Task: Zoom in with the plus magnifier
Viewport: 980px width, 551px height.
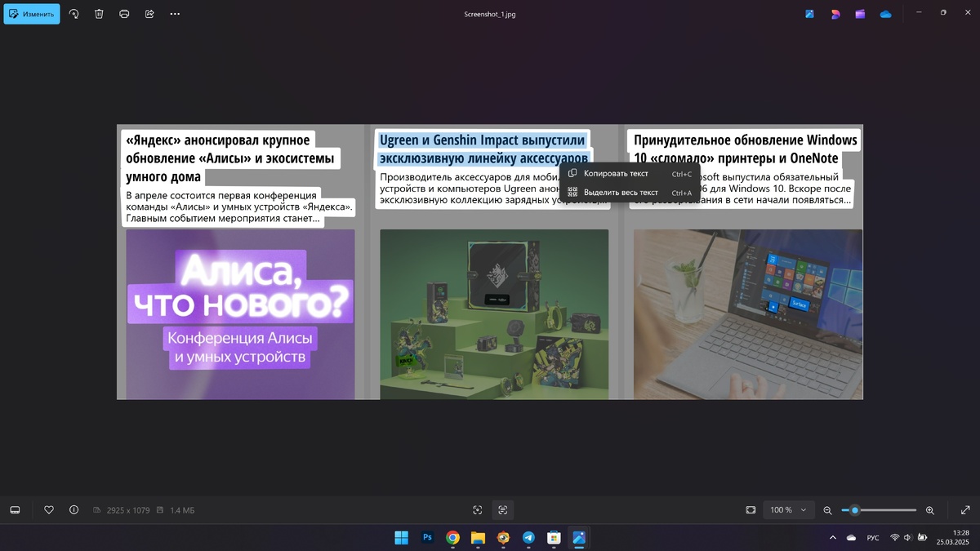Action: [929, 510]
